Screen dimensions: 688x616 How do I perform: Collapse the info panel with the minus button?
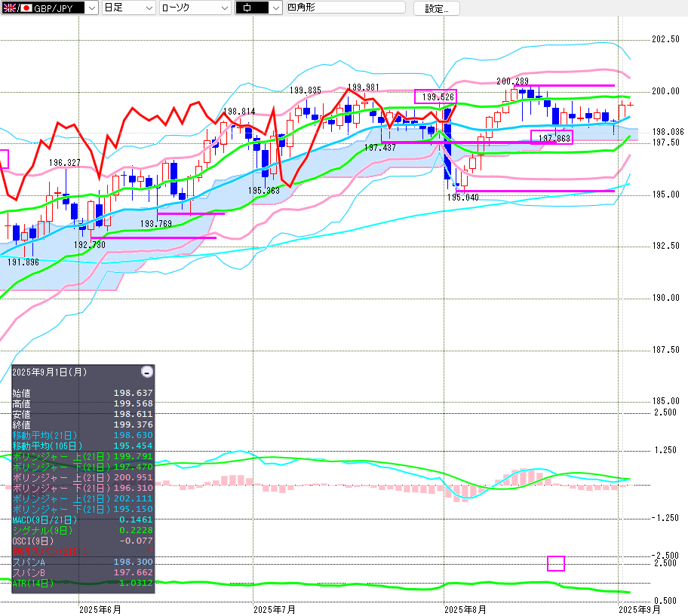pos(147,372)
